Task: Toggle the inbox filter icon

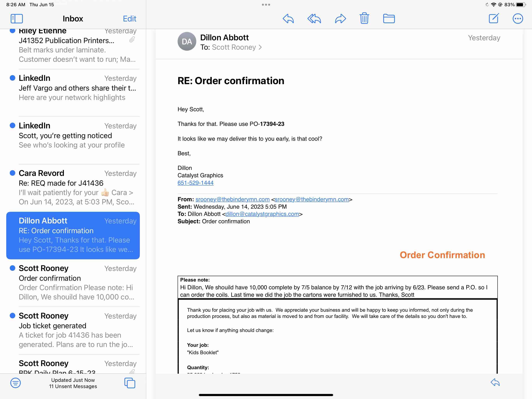Action: [x=15, y=383]
